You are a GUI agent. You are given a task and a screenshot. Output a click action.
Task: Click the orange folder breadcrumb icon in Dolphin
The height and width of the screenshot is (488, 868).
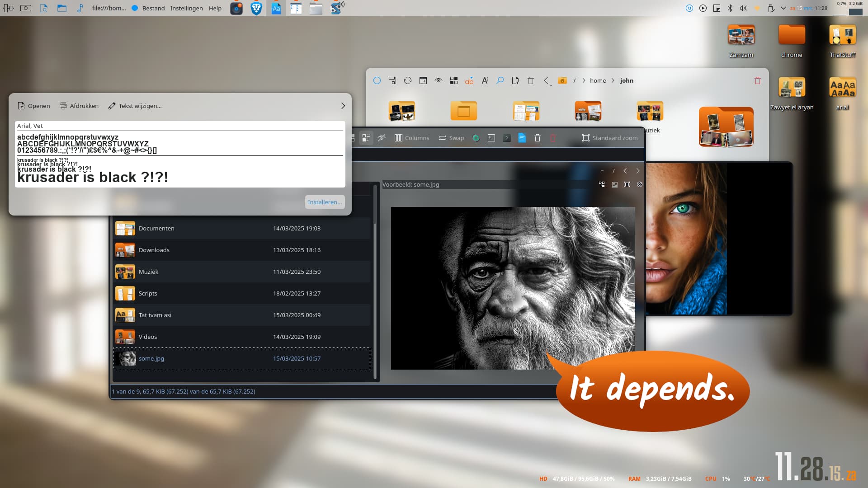click(x=562, y=80)
